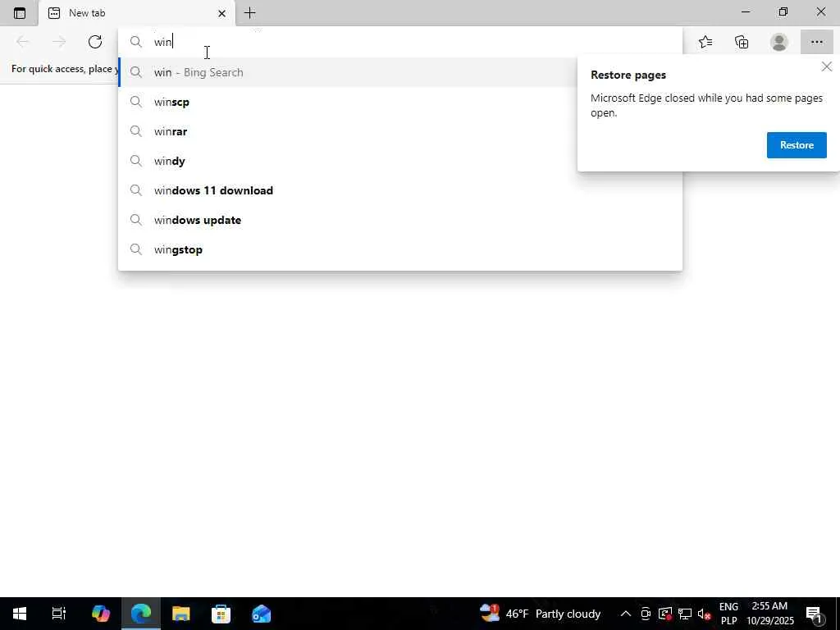
Task: Open the Windows Start menu
Action: pos(20,614)
